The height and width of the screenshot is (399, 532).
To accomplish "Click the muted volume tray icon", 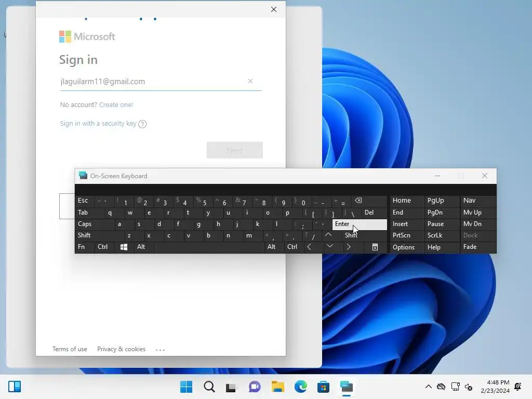I will tap(469, 387).
